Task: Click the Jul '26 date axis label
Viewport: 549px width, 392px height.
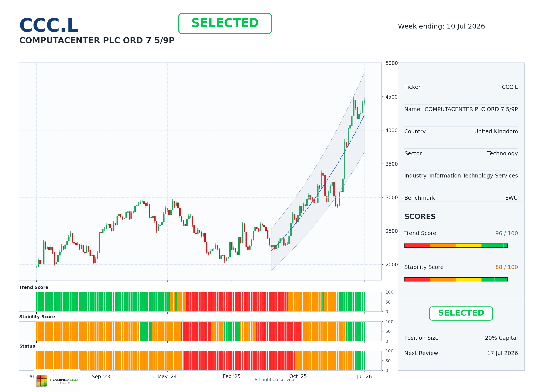Action: (x=364, y=377)
